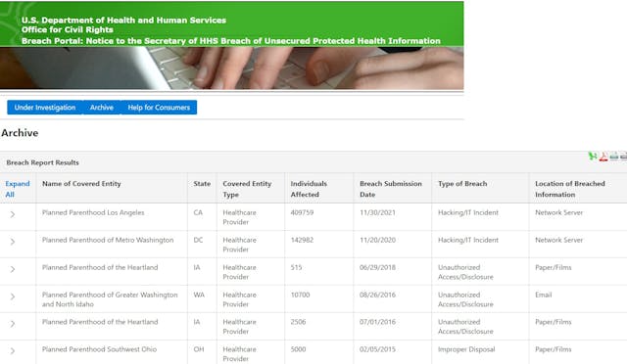Click the export icon right of the PDF icon
This screenshot has width=627, height=364.
(x=614, y=157)
